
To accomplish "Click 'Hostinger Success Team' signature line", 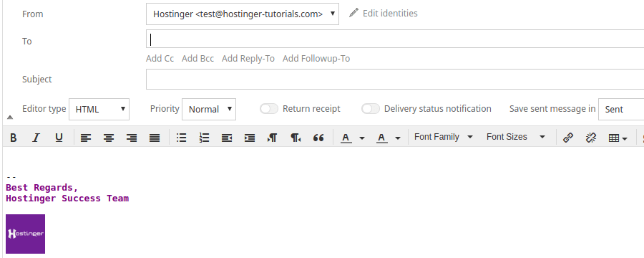I will [67, 199].
